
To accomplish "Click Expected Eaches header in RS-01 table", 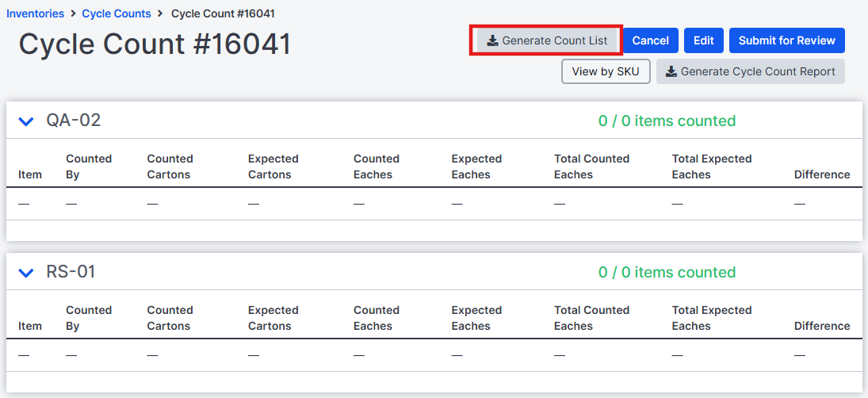I will coord(476,318).
